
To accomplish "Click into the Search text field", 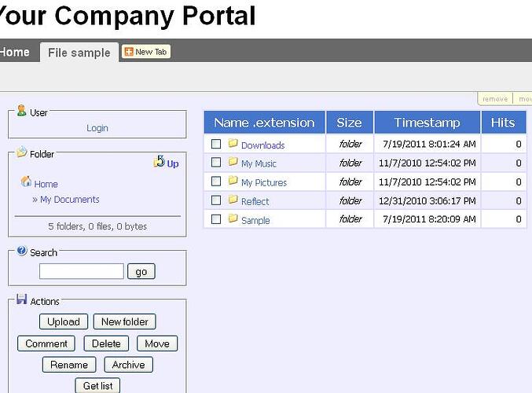I will point(82,271).
